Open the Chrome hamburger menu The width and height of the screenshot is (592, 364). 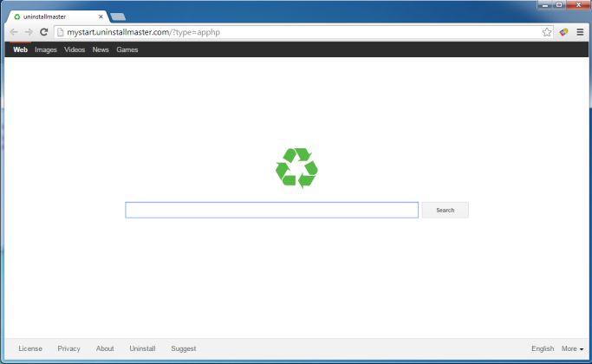tap(579, 32)
